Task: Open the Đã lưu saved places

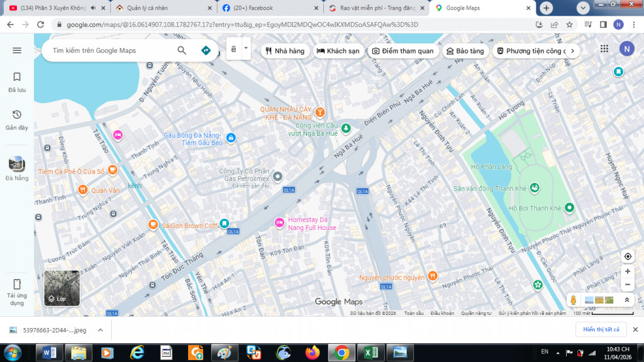Action: coord(17,81)
